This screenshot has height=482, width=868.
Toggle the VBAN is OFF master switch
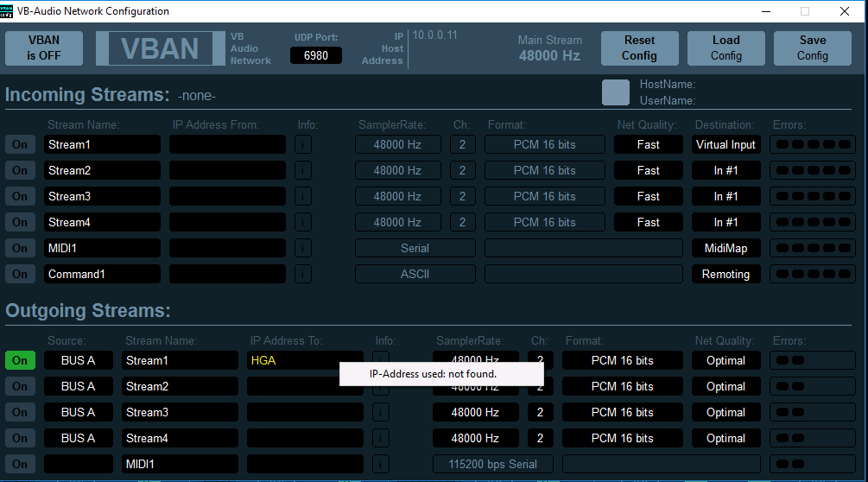tap(44, 48)
